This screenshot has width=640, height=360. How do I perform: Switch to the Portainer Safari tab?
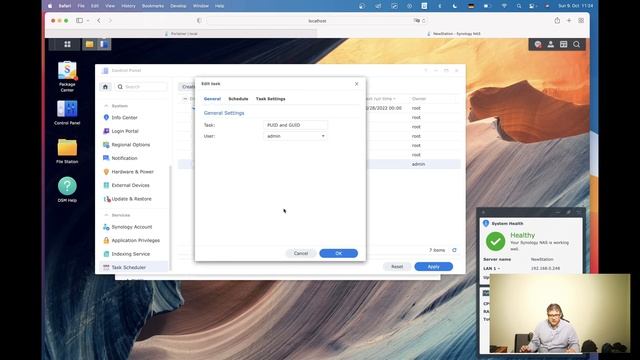181,33
